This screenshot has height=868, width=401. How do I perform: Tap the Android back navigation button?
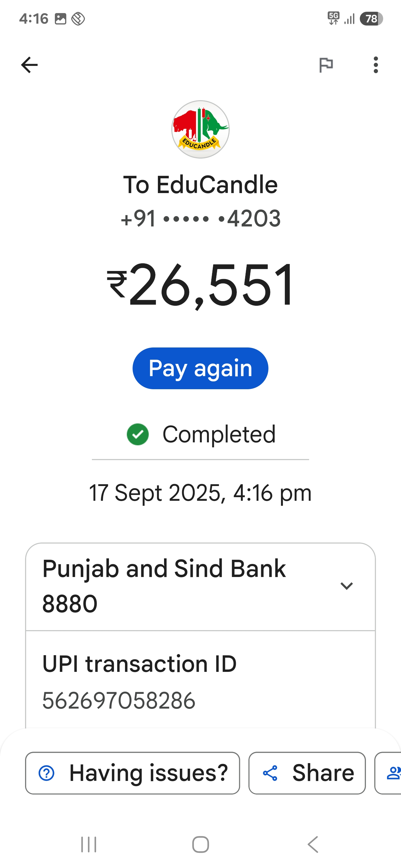313,844
